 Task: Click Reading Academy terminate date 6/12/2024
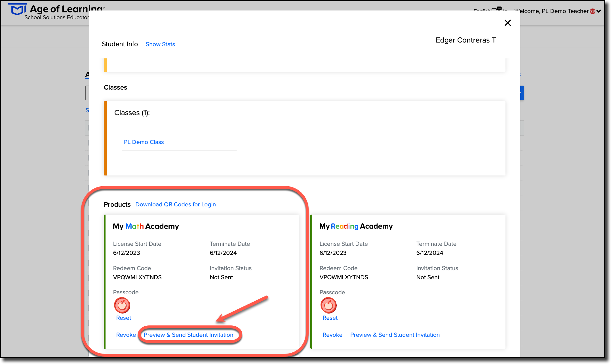[x=430, y=253]
